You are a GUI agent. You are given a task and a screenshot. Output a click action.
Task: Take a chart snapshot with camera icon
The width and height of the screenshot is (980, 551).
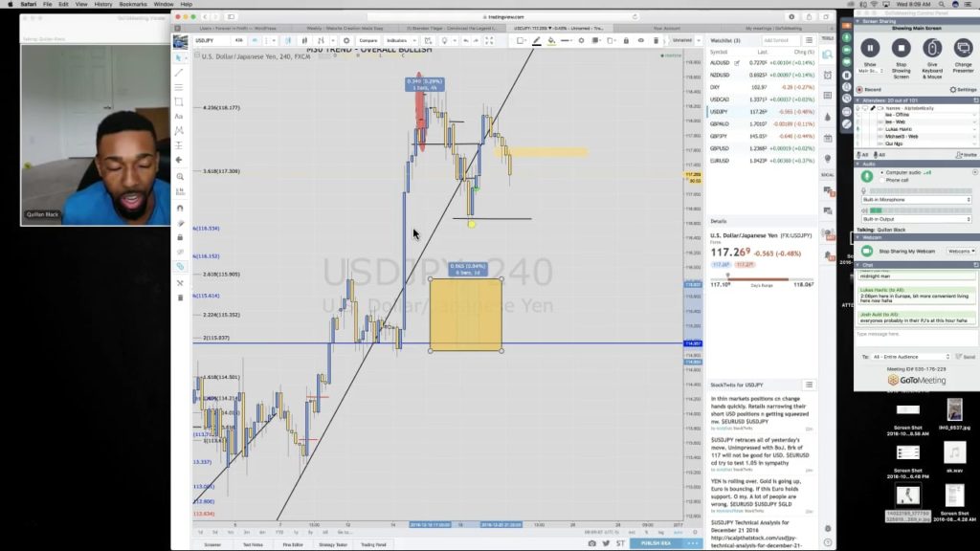pos(591,543)
